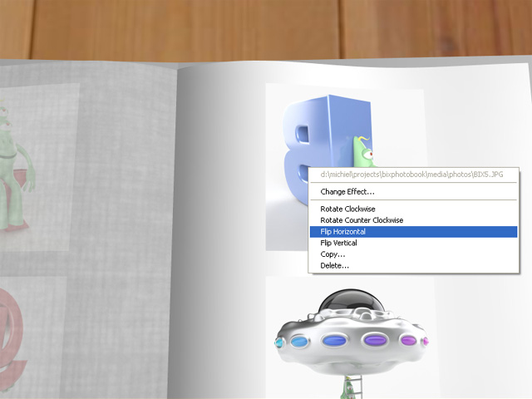Click the highlighted Flip Horizontal option
This screenshot has width=532, height=399.
click(x=413, y=232)
